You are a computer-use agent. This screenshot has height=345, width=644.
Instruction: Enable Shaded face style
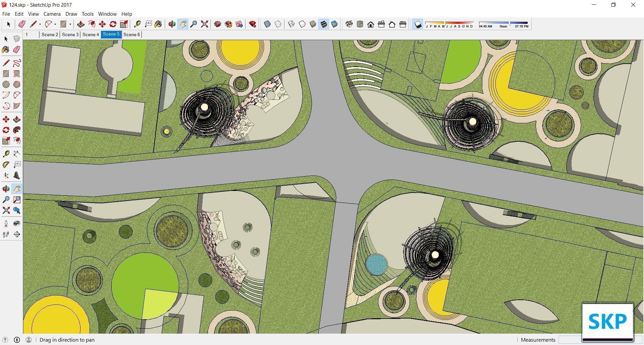click(313, 24)
